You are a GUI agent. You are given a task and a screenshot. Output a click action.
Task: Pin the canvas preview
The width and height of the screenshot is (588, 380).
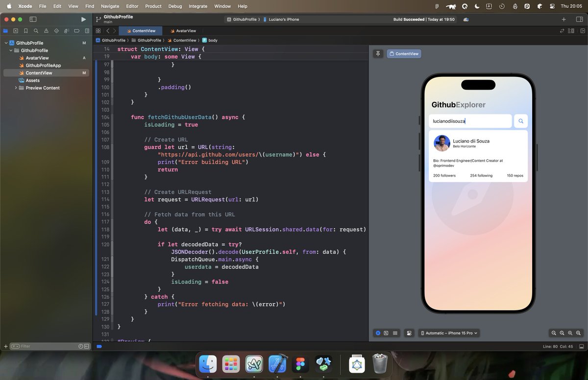pyautogui.click(x=378, y=53)
